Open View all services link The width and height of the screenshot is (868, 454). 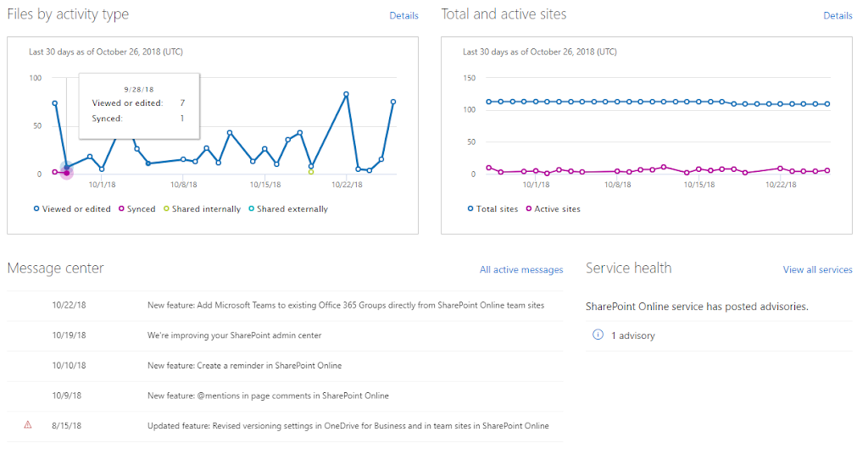817,270
